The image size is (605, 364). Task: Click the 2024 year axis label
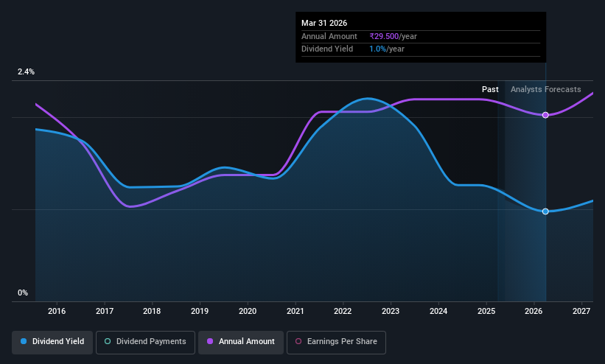[438, 311]
